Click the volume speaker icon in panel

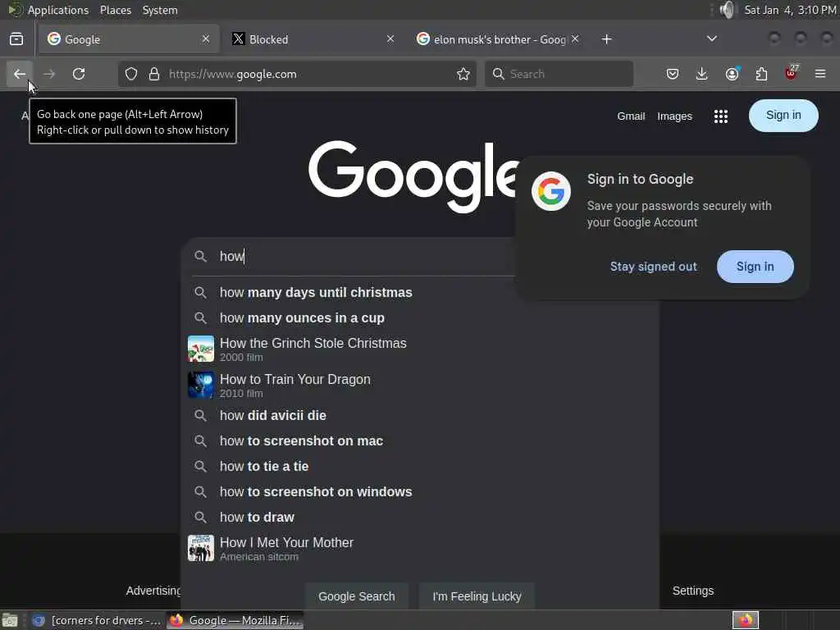[x=727, y=10]
